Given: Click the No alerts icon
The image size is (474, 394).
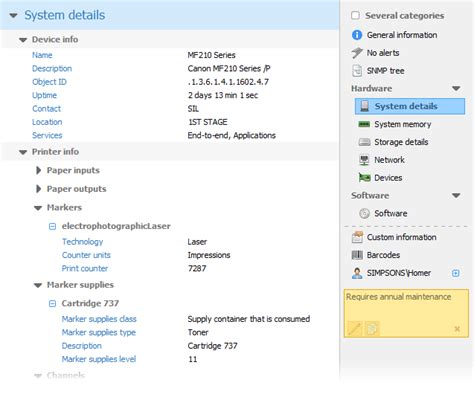Looking at the screenshot, I should point(357,53).
